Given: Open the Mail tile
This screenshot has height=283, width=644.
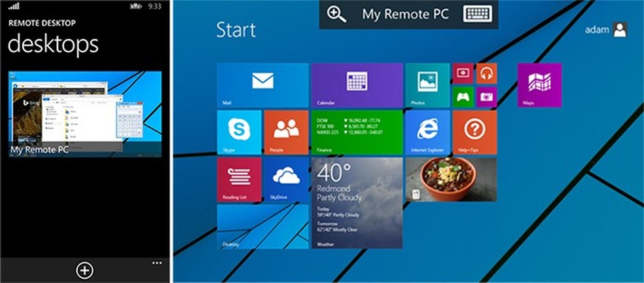Looking at the screenshot, I should [x=262, y=85].
